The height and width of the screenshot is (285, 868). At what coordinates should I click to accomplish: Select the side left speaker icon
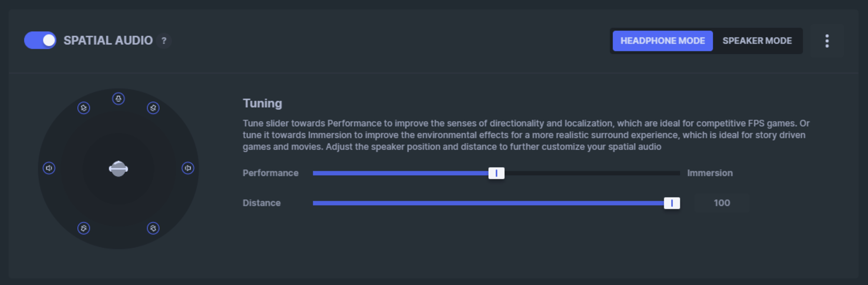49,168
